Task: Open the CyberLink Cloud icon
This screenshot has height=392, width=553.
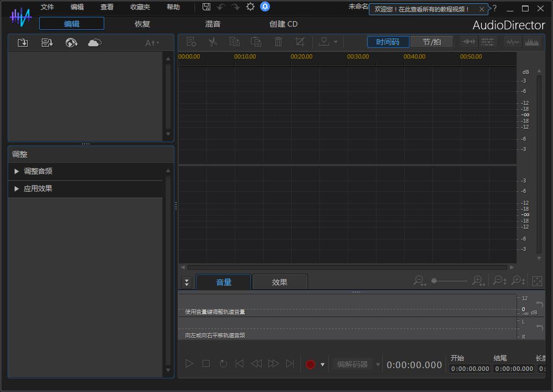Action: pyautogui.click(x=95, y=43)
